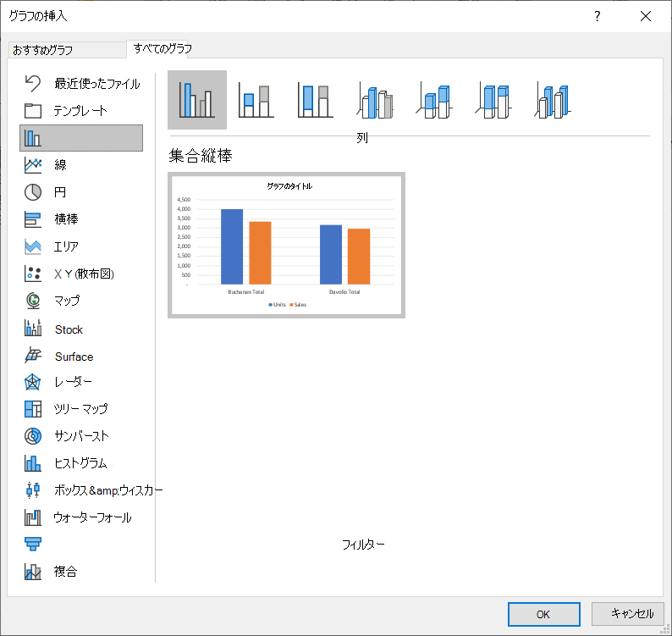Choose the マップ map chart category
672x636 pixels.
click(x=81, y=301)
